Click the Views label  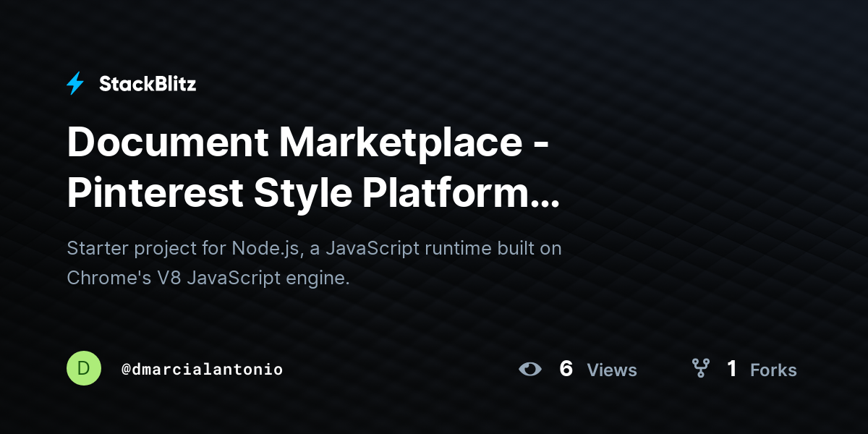(612, 370)
